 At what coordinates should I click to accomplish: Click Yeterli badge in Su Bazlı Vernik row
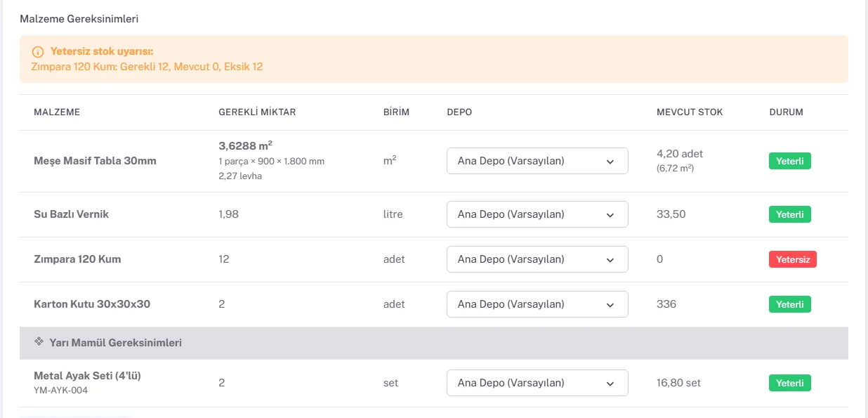790,214
